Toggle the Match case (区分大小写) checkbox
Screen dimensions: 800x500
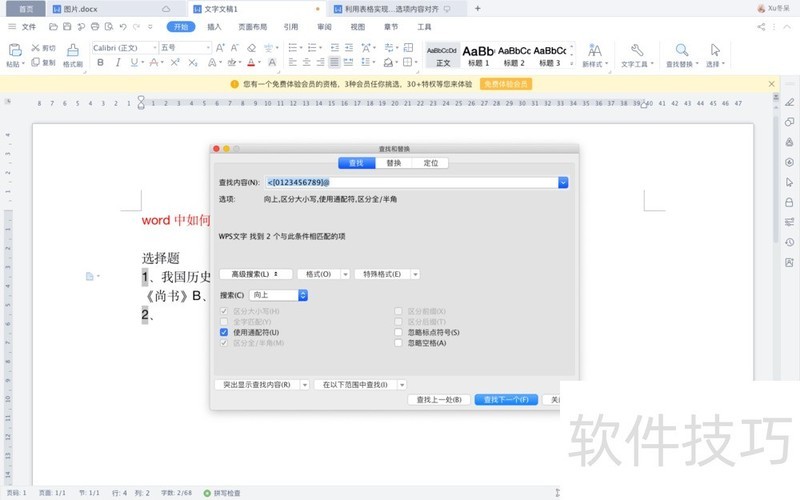(x=223, y=311)
